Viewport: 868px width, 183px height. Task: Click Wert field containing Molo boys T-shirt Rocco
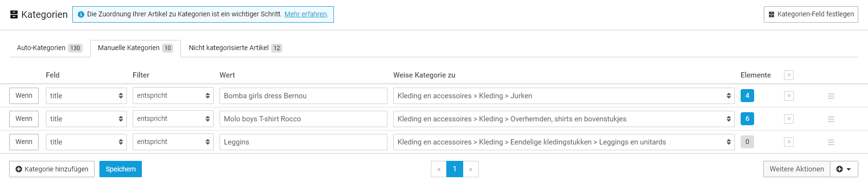[x=303, y=119]
